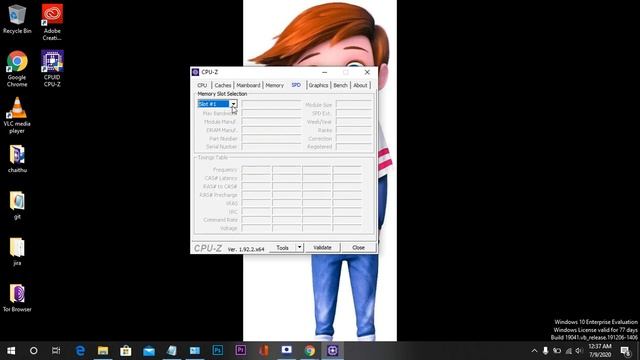
Task: Switch to the Bench tab
Action: coord(340,85)
